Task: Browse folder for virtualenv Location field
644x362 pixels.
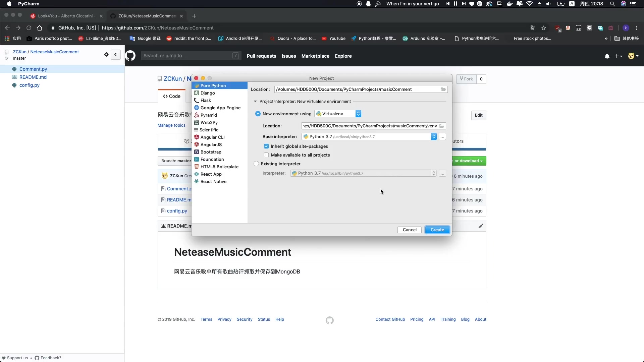Action: [x=442, y=126]
